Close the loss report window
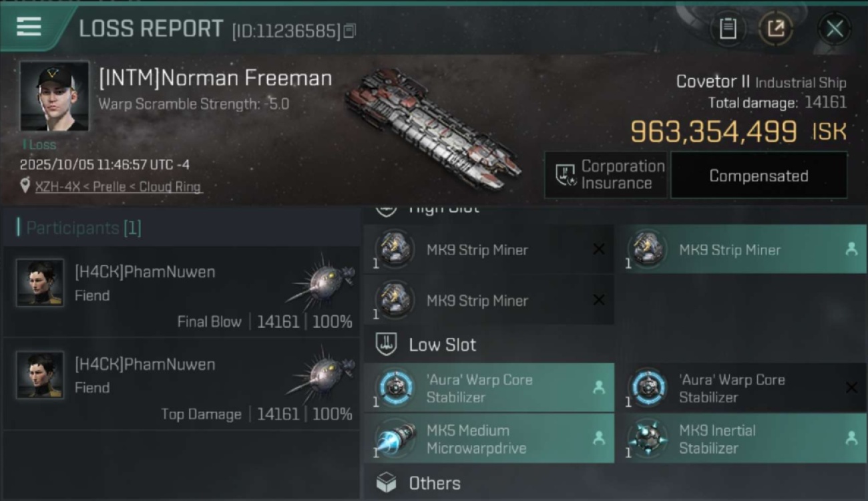 [x=835, y=29]
